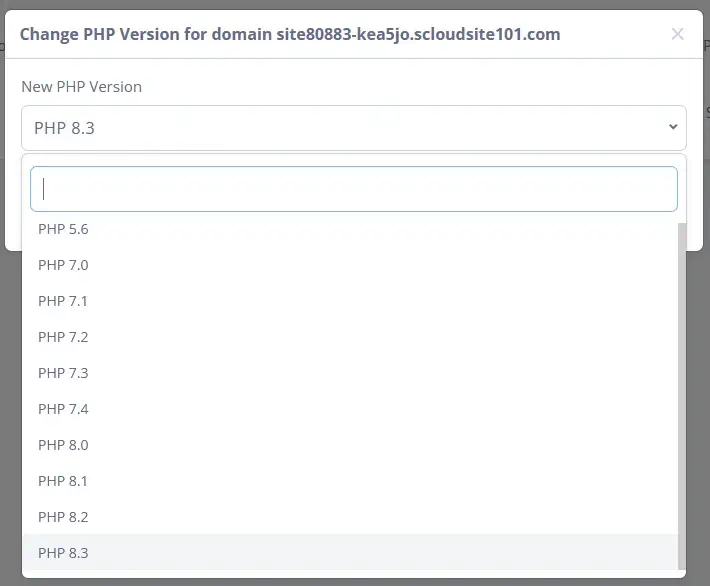The height and width of the screenshot is (586, 710).
Task: Select PHP 7.0 from the list
Action: 350,265
